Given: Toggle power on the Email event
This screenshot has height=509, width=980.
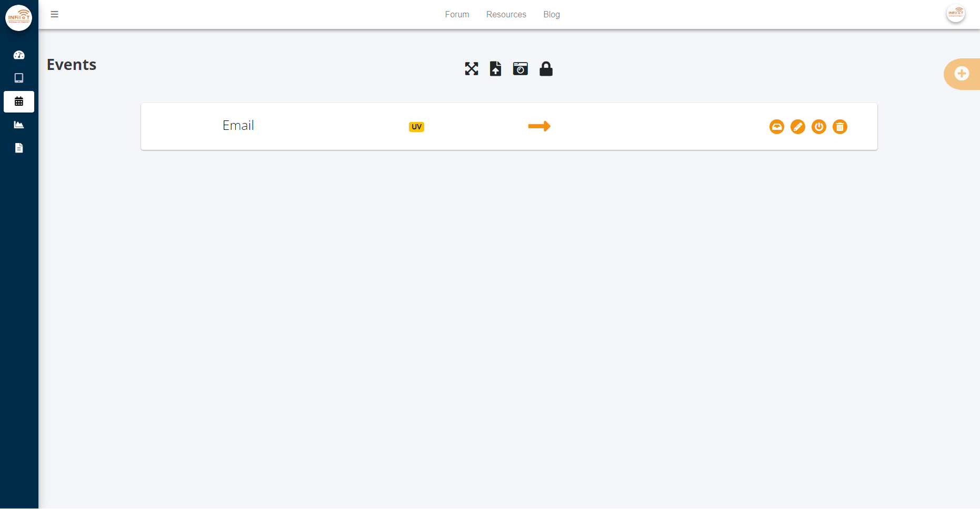Looking at the screenshot, I should click(x=819, y=127).
